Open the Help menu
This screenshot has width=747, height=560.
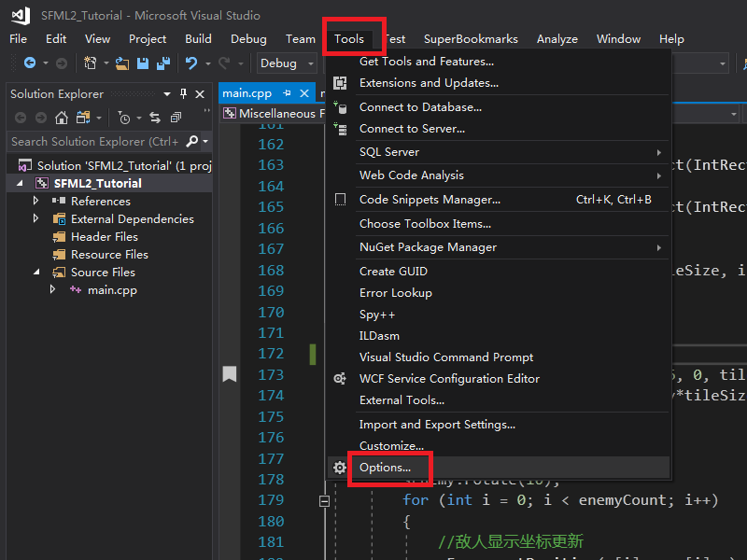671,38
